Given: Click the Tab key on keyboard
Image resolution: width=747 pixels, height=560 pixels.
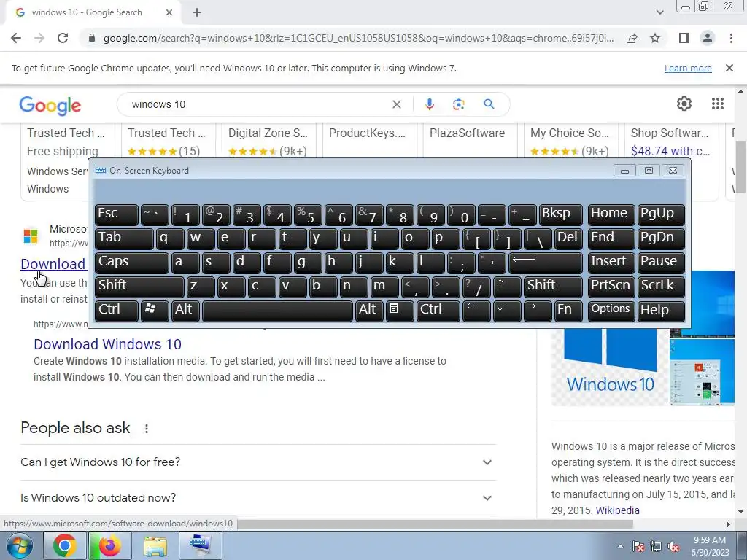Looking at the screenshot, I should 124,238.
